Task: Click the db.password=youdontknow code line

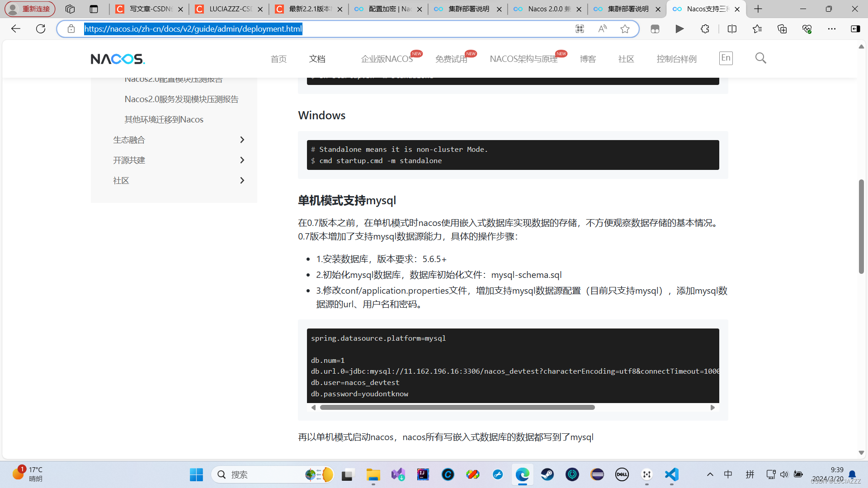Action: coord(359,394)
